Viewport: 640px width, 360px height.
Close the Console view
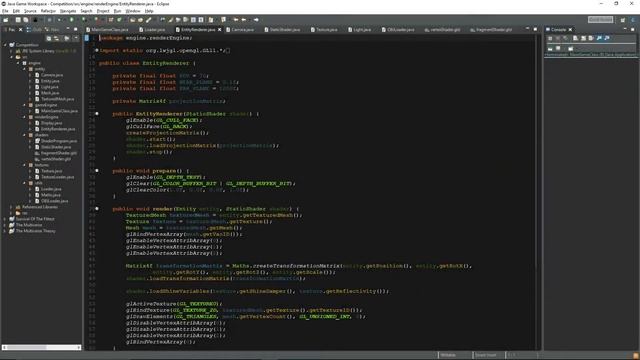570,30
